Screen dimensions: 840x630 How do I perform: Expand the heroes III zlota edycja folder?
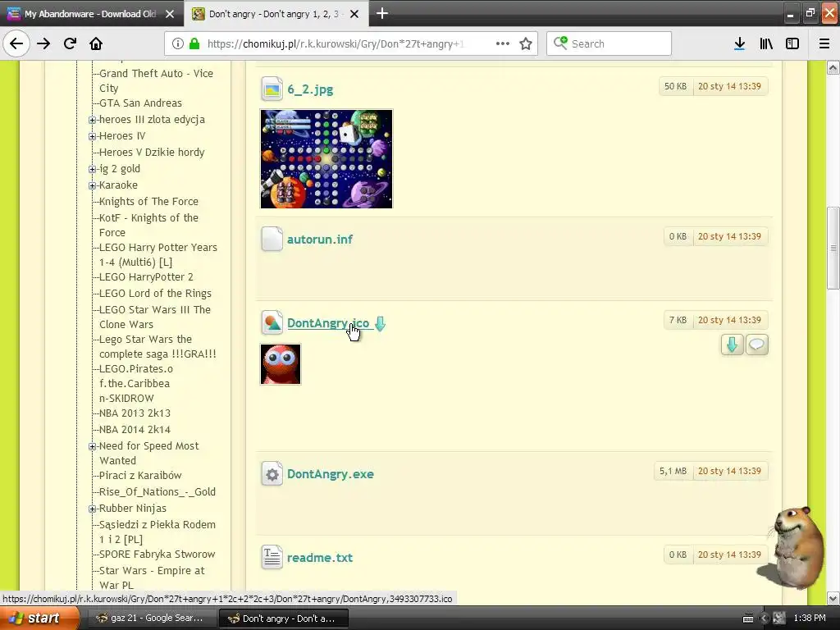click(92, 120)
